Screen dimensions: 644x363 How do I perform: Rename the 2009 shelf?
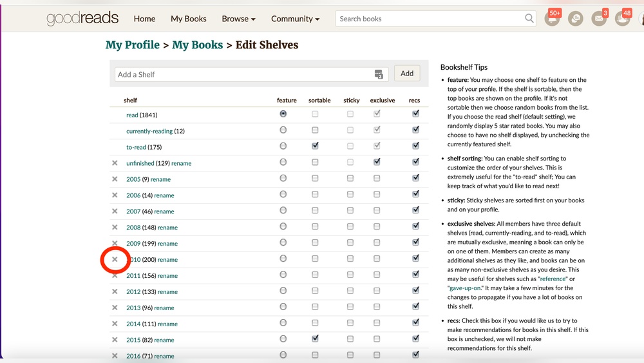tap(167, 243)
